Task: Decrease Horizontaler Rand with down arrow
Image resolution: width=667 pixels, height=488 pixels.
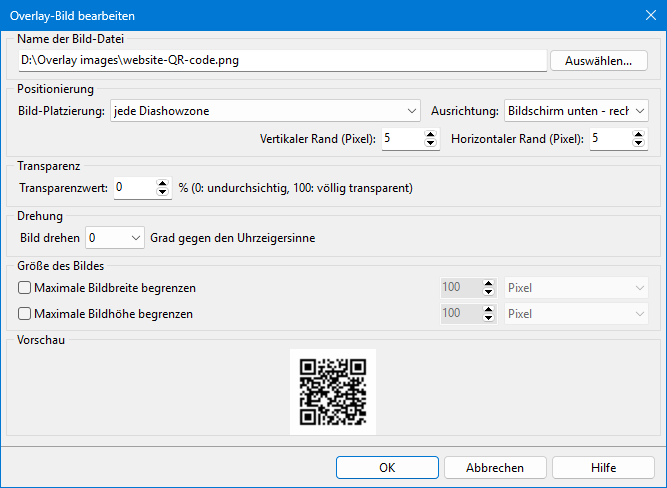Action: pyautogui.click(x=638, y=143)
